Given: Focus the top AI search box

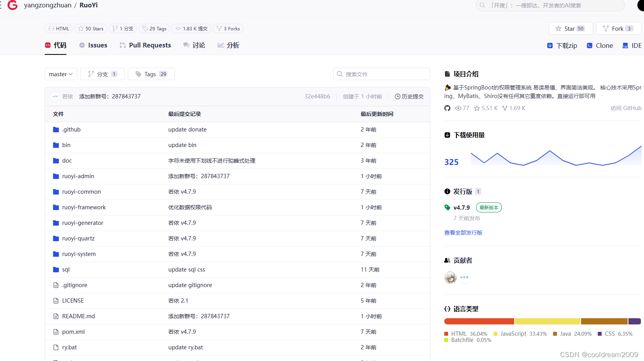Looking at the screenshot, I should [550, 5].
